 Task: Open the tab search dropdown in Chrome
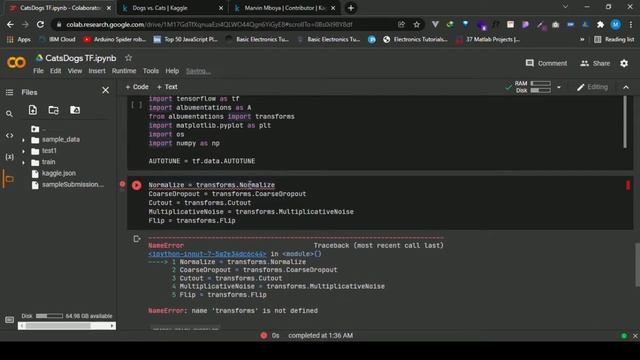565,7
